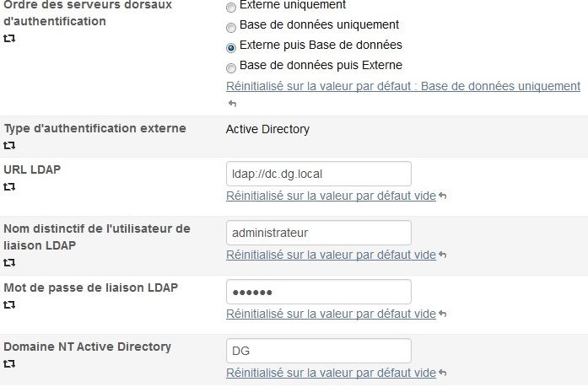This screenshot has height=387, width=588.
Task: Reset the Domaine NT Active Directory value link
Action: [x=331, y=373]
